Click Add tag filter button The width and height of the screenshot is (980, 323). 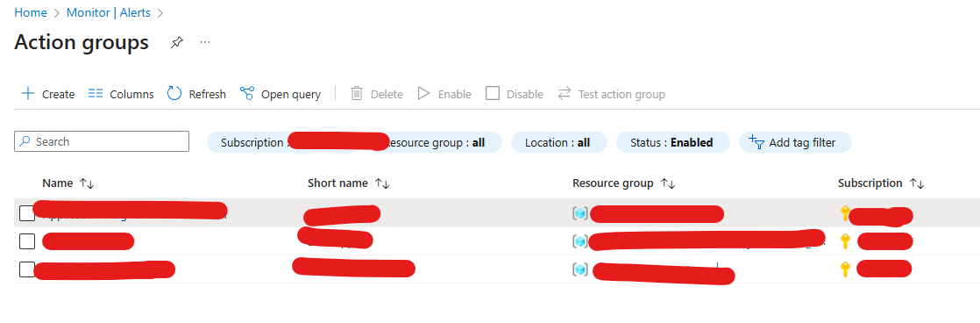click(795, 142)
